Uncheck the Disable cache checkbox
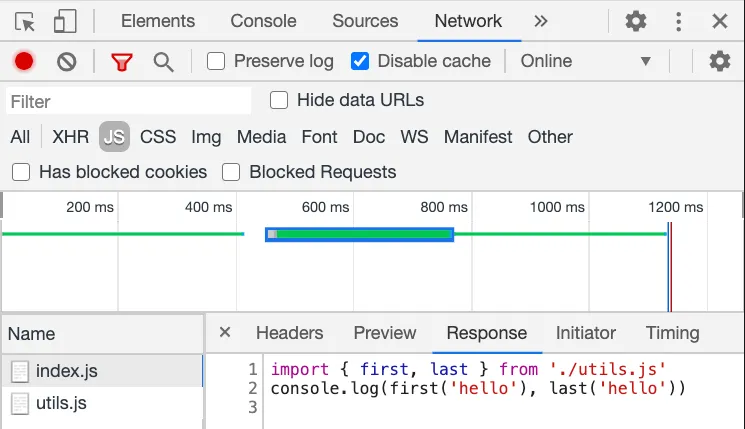 point(360,62)
